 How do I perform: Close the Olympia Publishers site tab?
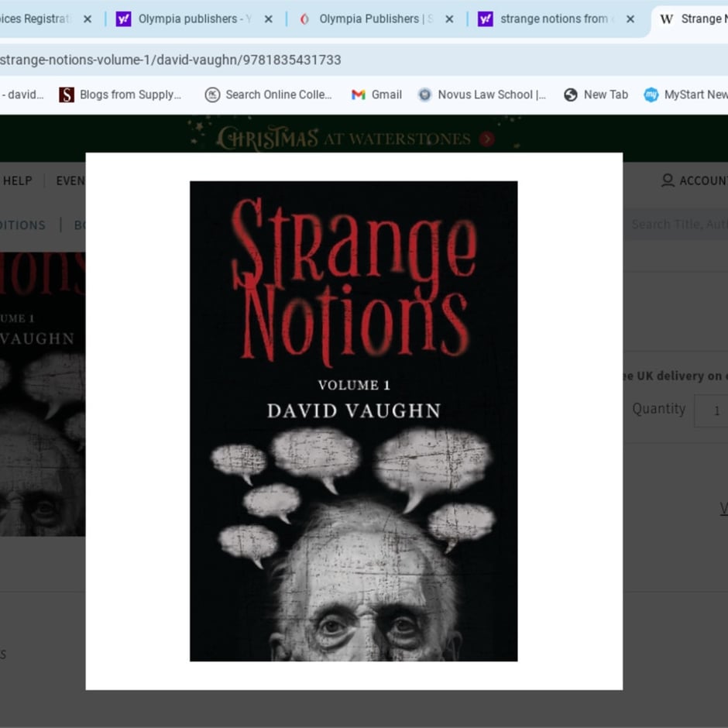click(449, 19)
